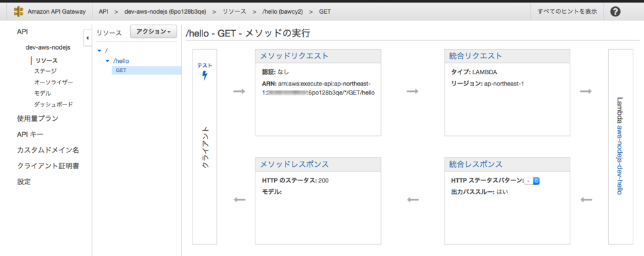Click the Amazon API Gateway logo icon
The height and width of the screenshot is (256, 644).
[18, 11]
